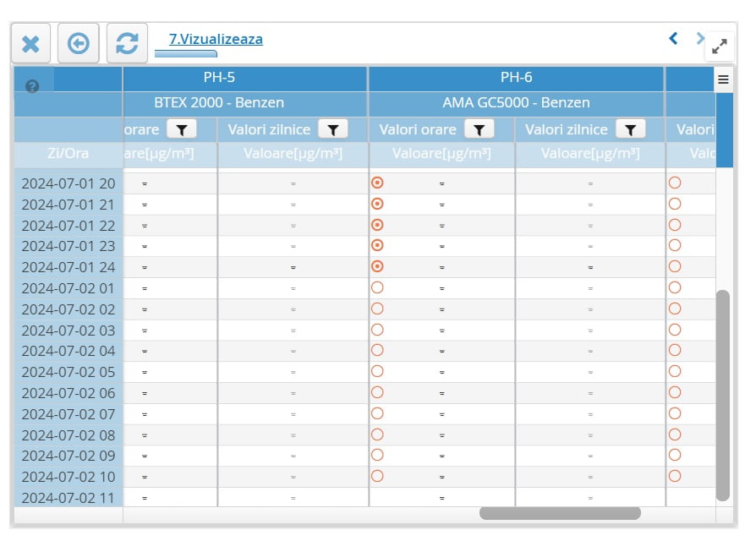Click the Zi/Ora column header
The width and height of the screenshot is (756, 541).
point(68,154)
